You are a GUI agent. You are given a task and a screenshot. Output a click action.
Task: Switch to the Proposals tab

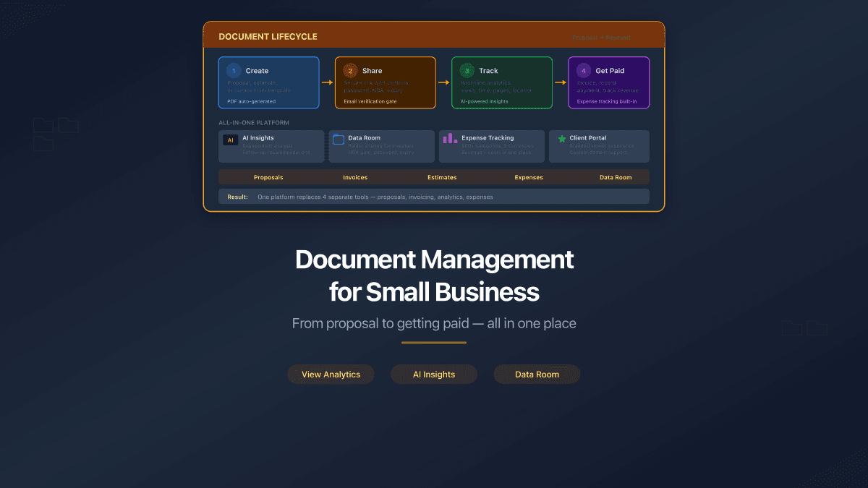click(268, 177)
